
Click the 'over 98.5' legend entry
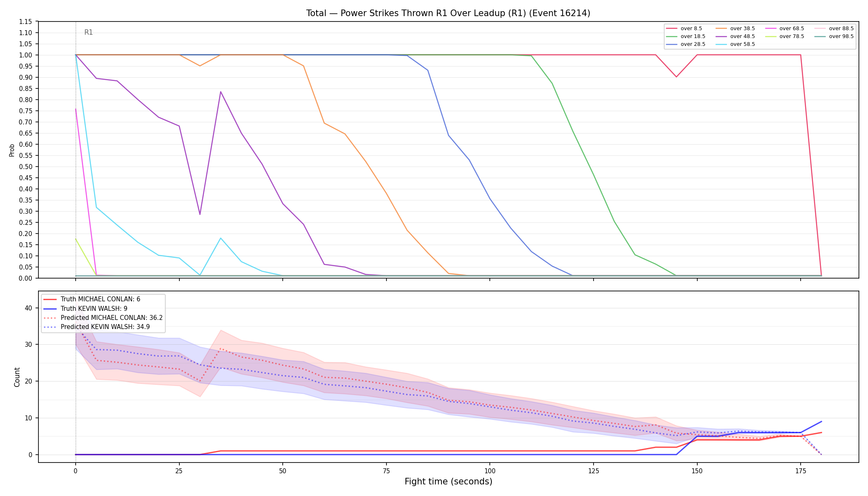point(834,36)
